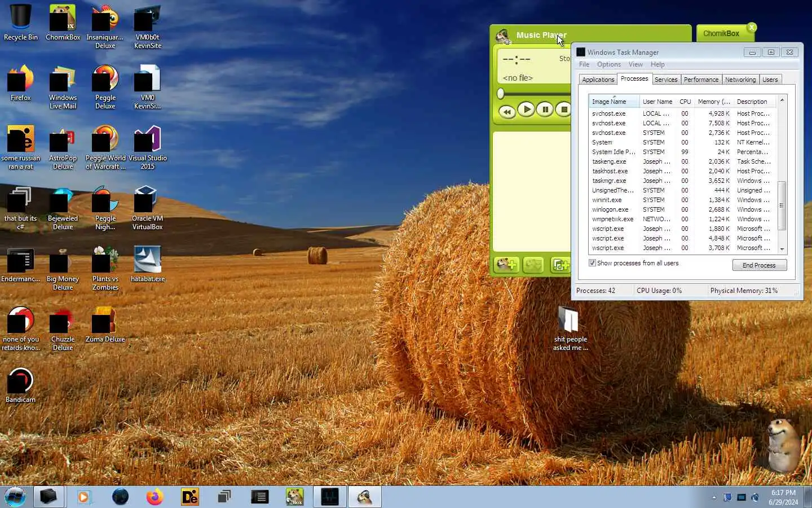The width and height of the screenshot is (812, 508).
Task: Click the add music note icon in Music Player
Action: [x=561, y=265]
